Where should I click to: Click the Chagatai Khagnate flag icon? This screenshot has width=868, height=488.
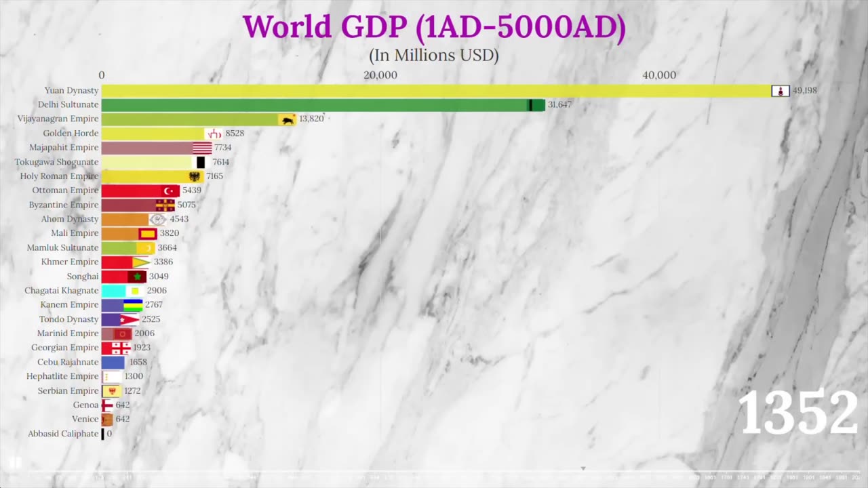click(x=135, y=291)
